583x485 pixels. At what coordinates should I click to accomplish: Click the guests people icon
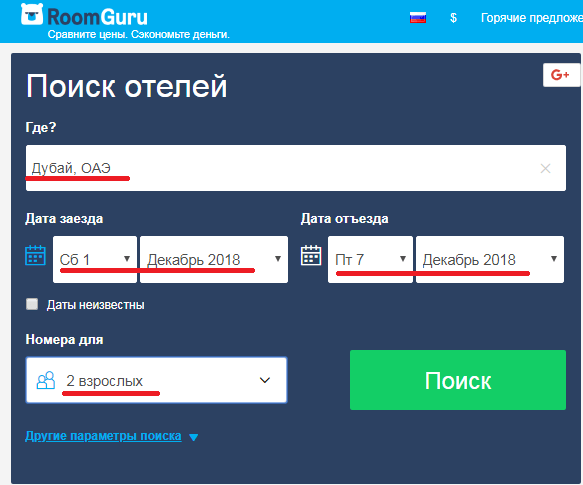point(46,380)
